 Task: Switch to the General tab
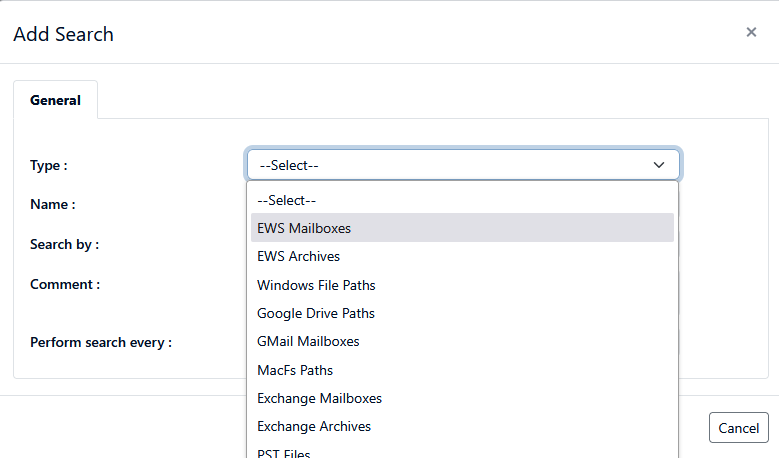[x=55, y=100]
